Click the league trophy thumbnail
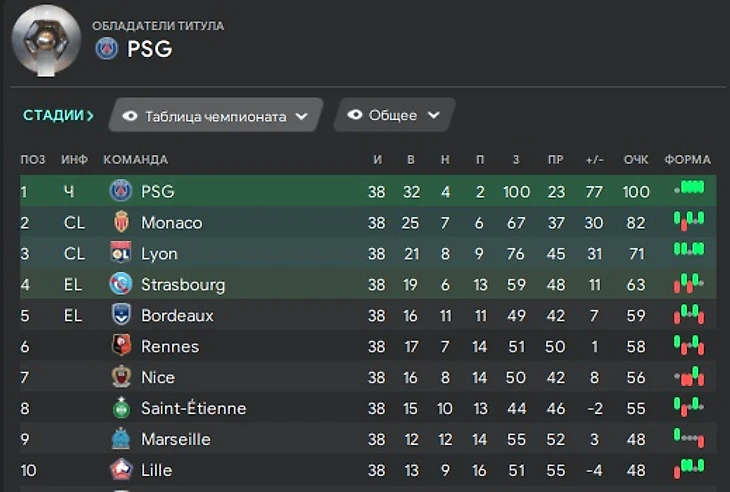 click(46, 40)
